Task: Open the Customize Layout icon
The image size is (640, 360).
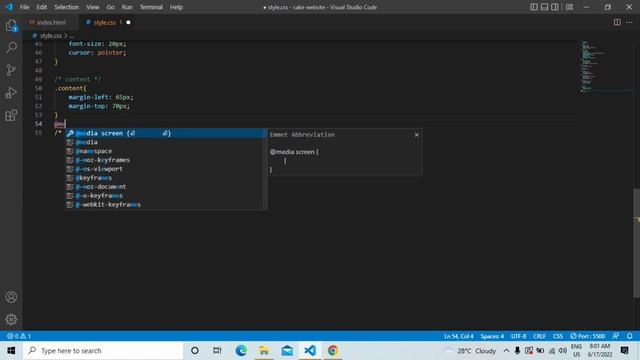Action: [x=569, y=7]
